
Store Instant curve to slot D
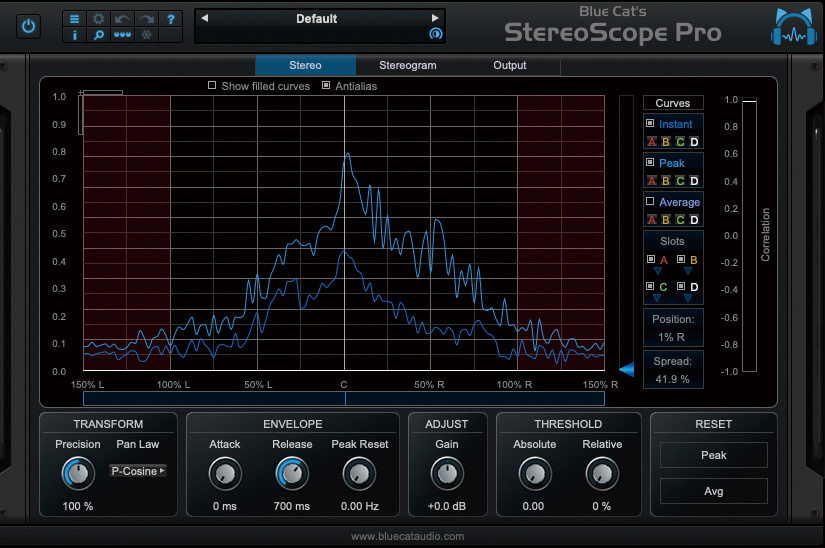(x=694, y=141)
